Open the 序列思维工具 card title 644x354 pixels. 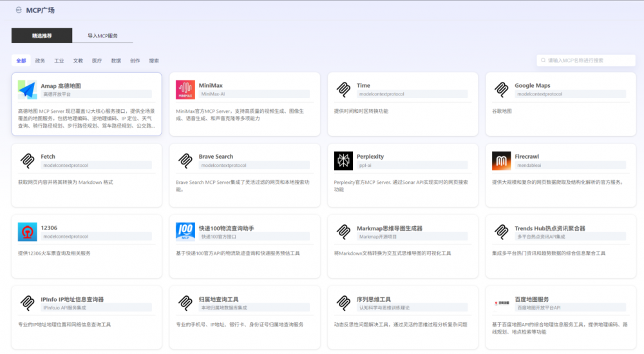click(x=374, y=299)
